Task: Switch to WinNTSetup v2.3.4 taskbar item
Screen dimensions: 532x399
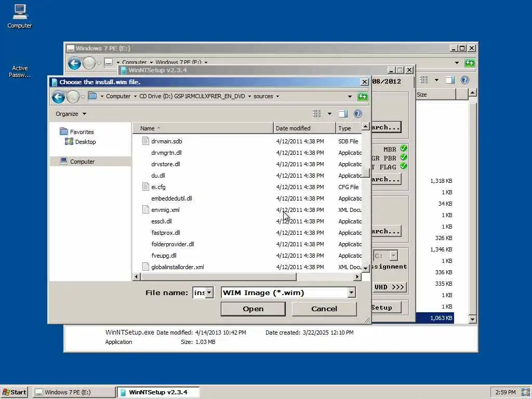Action: click(x=158, y=392)
